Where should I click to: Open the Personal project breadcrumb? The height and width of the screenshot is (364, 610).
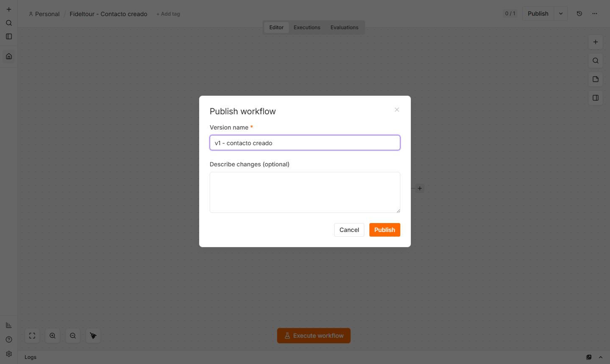44,14
